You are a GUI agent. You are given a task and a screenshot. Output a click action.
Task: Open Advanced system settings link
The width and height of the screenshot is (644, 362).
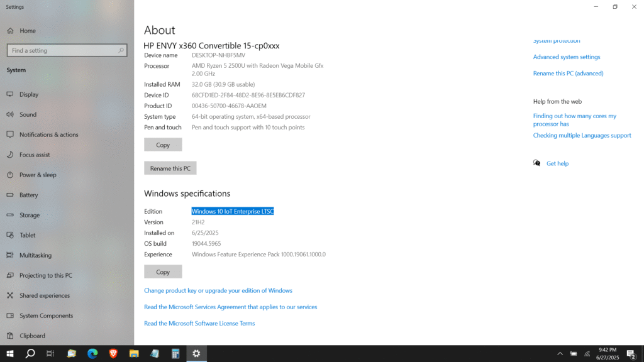click(567, 57)
